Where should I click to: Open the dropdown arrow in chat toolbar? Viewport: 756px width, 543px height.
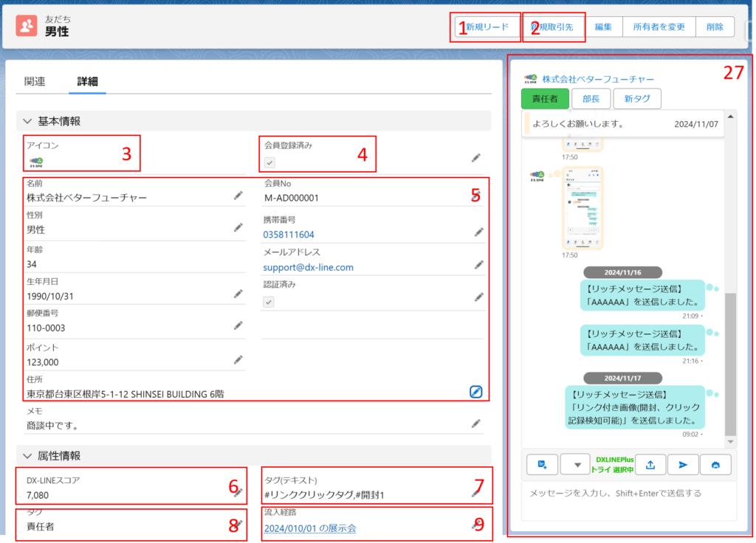tap(577, 464)
